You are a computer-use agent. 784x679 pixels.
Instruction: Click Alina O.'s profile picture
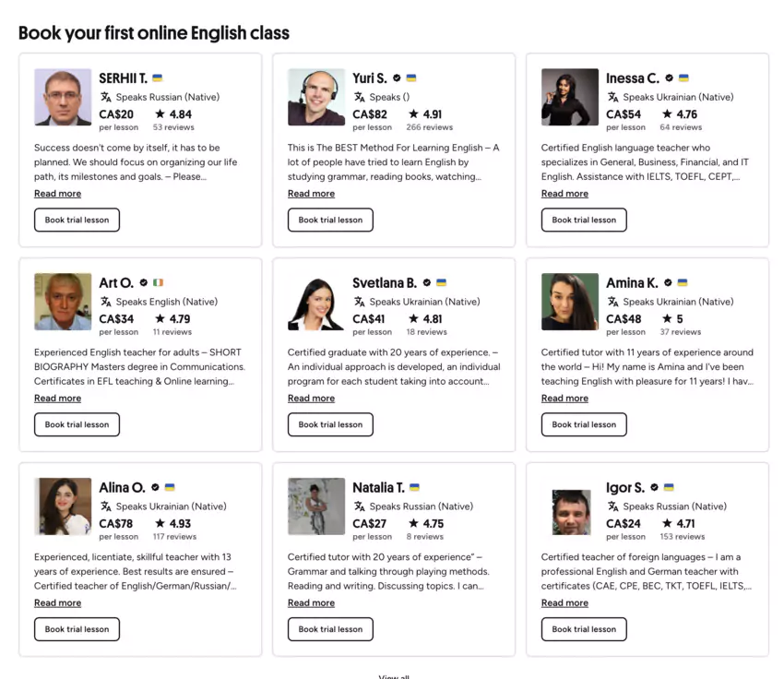tap(62, 506)
